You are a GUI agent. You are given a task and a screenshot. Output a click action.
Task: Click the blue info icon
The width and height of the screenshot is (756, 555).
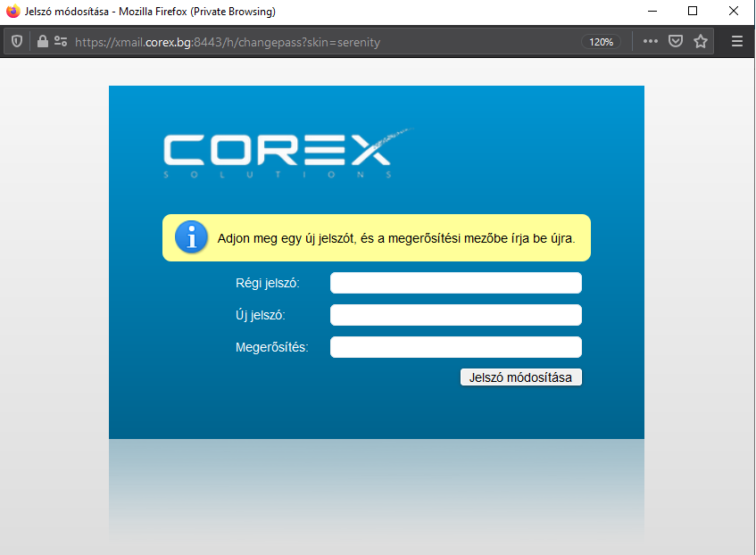pyautogui.click(x=191, y=237)
